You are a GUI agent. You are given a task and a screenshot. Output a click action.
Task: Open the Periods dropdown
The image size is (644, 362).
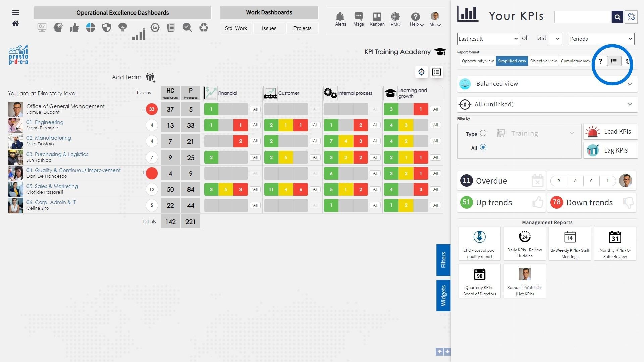tap(601, 39)
